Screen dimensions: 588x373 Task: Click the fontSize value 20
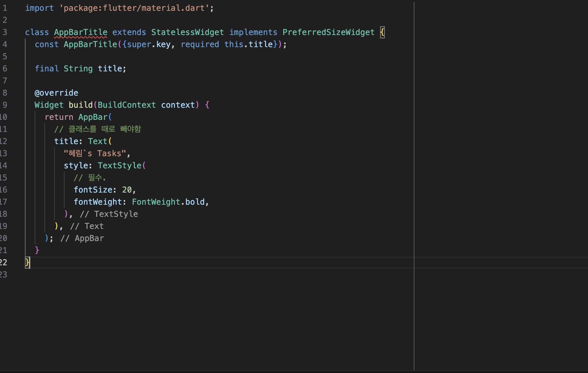click(127, 190)
